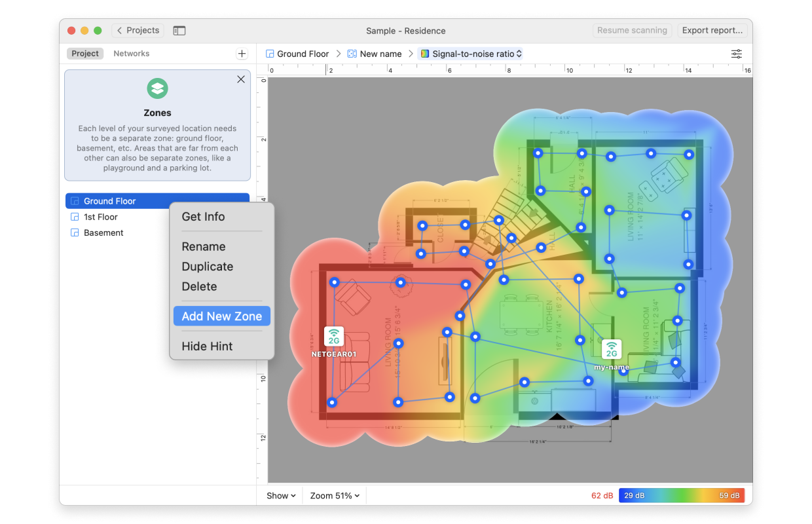Open the Show dropdown
The height and width of the screenshot is (524, 812).
tap(281, 496)
